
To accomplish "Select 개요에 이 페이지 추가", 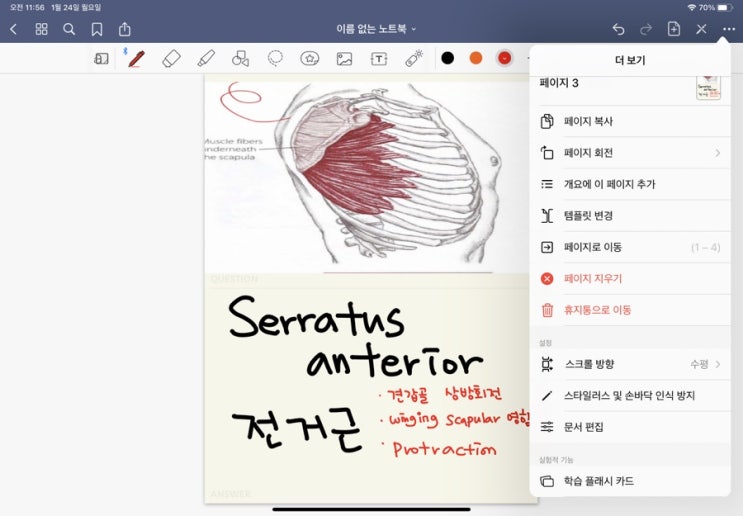I will coord(630,184).
